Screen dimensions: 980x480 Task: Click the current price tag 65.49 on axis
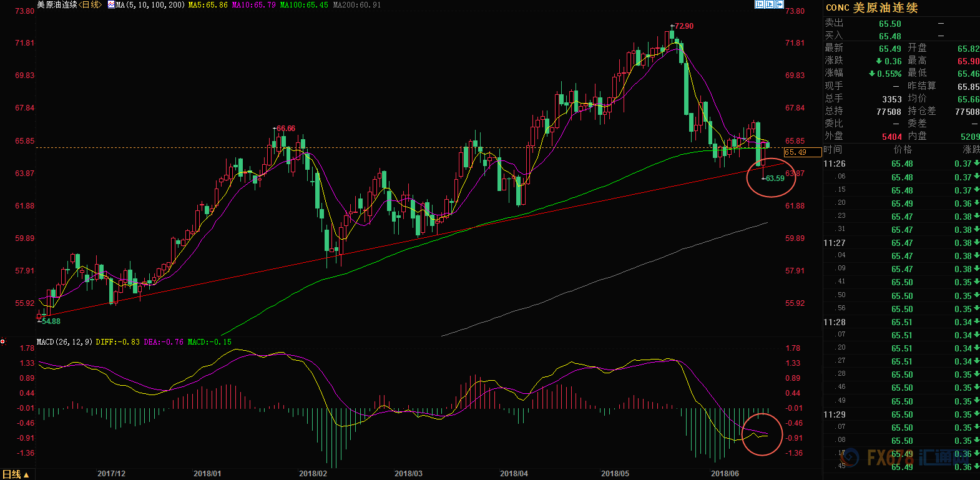coord(803,152)
